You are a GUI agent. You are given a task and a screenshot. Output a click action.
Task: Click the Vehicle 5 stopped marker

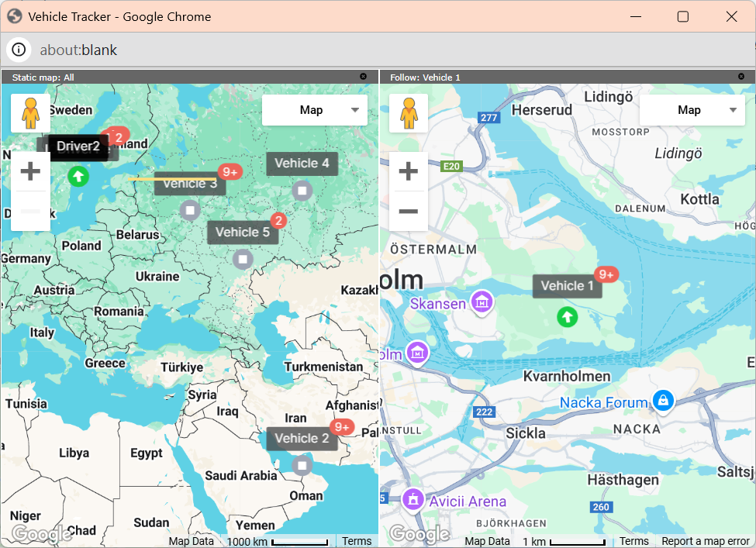coord(243,260)
